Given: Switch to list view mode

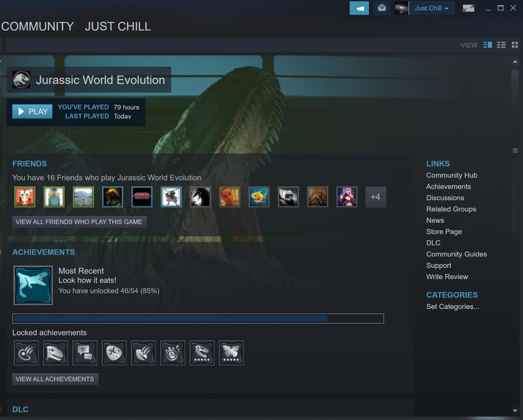Looking at the screenshot, I should [x=501, y=45].
